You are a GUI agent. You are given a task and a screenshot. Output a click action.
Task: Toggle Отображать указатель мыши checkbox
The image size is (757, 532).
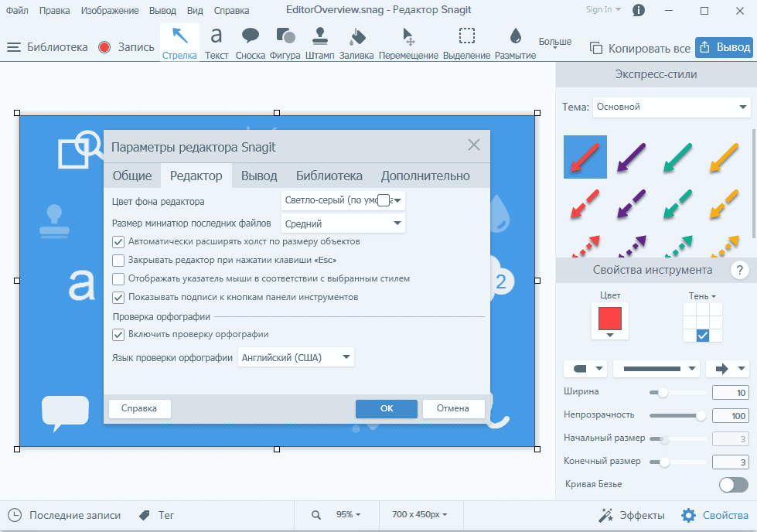tap(118, 278)
